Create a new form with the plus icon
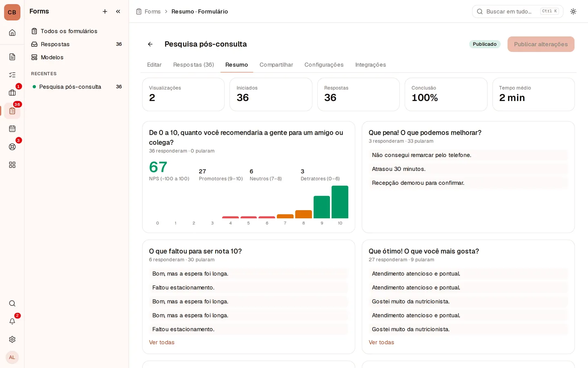Screen dimensions: 588x368 [105, 11]
